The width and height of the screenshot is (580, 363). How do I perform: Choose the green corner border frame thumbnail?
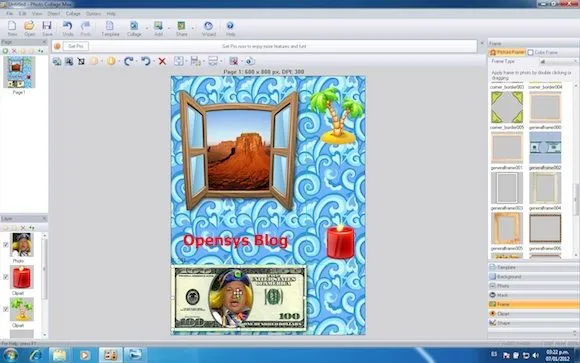pos(507,107)
